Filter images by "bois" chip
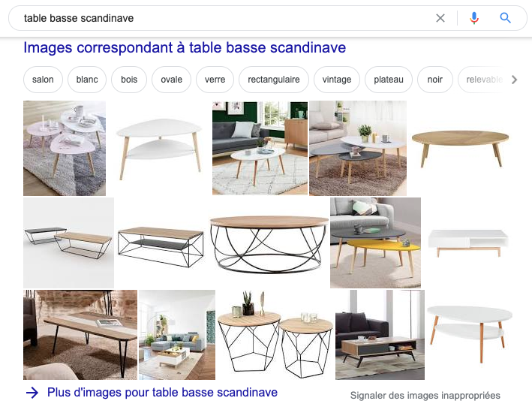532x416 pixels. tap(129, 80)
